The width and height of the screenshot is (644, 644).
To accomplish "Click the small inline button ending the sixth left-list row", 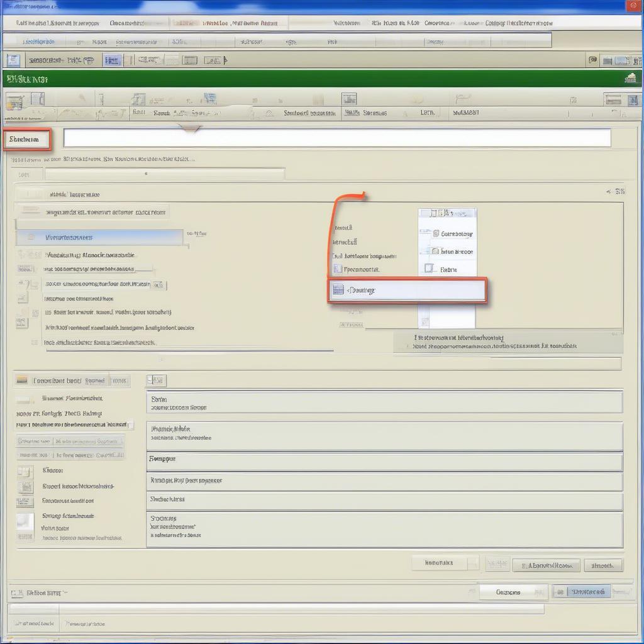I will click(158, 284).
